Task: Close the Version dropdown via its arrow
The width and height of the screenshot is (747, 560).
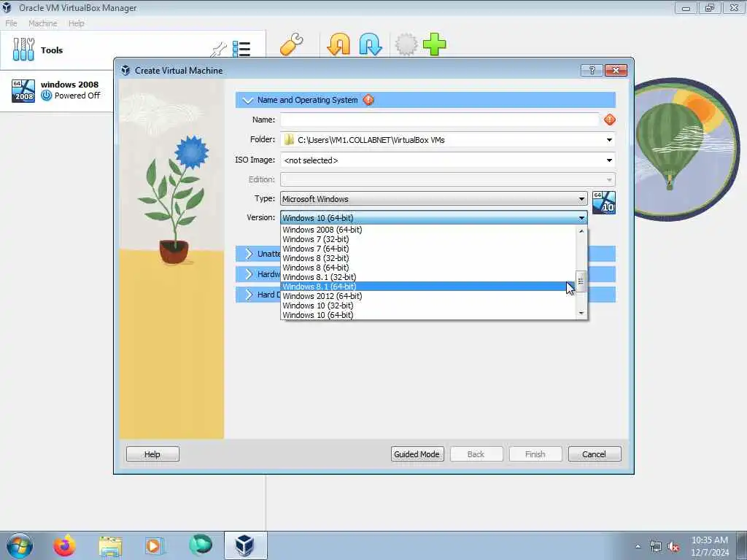Action: [581, 218]
